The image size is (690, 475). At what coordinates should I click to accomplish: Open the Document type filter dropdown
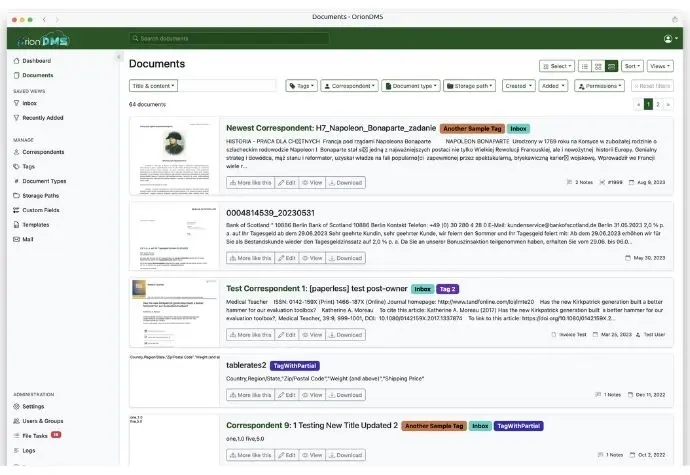point(411,86)
